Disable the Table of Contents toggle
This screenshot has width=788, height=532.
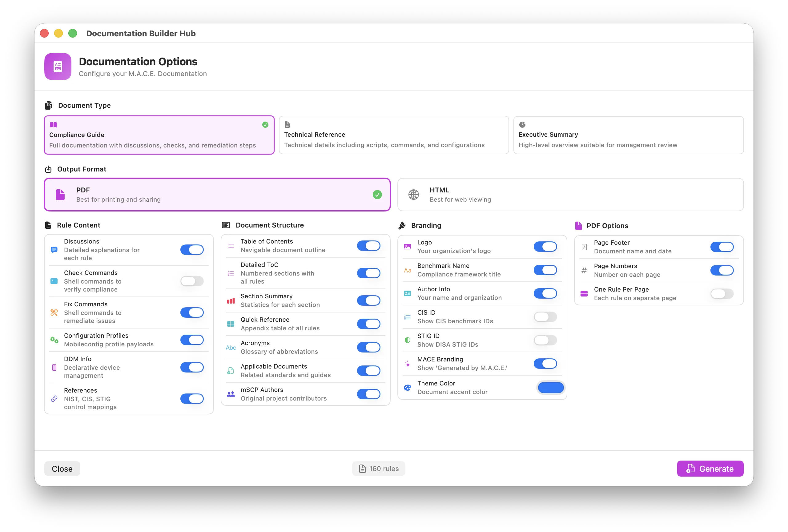click(x=368, y=245)
